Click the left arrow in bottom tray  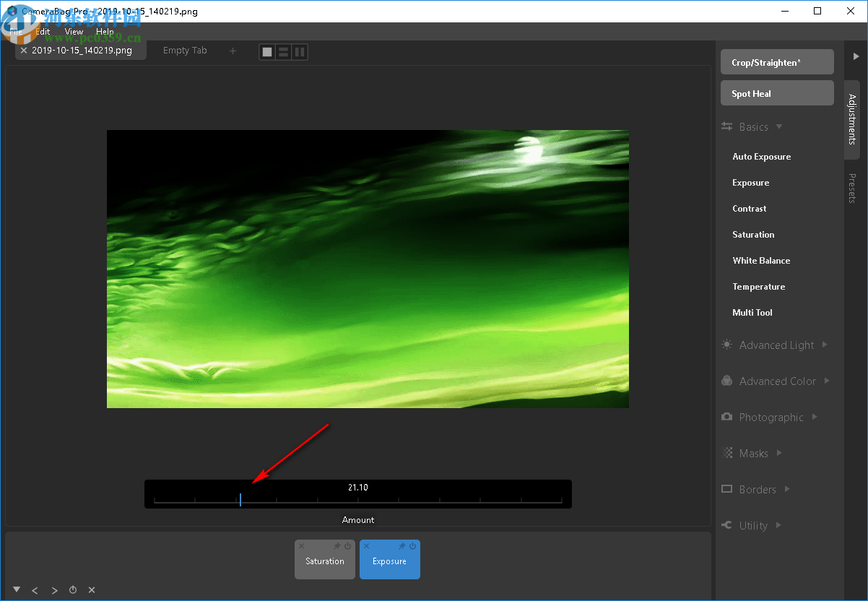pos(35,590)
